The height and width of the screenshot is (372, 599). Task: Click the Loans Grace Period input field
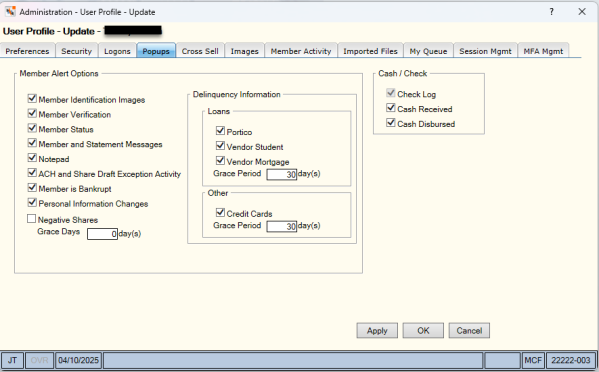coord(282,175)
